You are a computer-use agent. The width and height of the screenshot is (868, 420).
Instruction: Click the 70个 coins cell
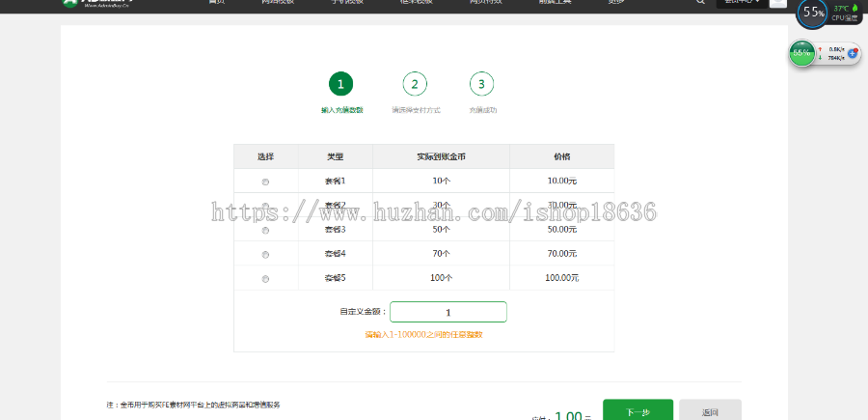pyautogui.click(x=441, y=254)
